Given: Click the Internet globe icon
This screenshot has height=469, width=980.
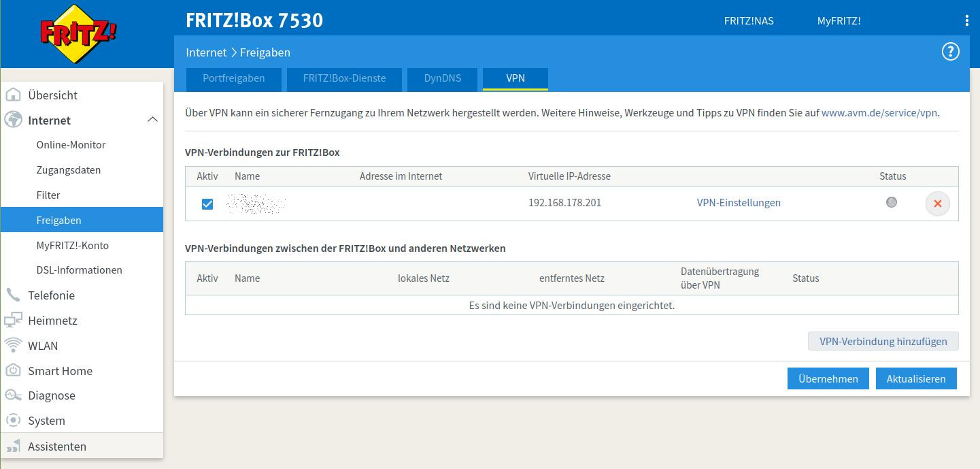Looking at the screenshot, I should [13, 120].
